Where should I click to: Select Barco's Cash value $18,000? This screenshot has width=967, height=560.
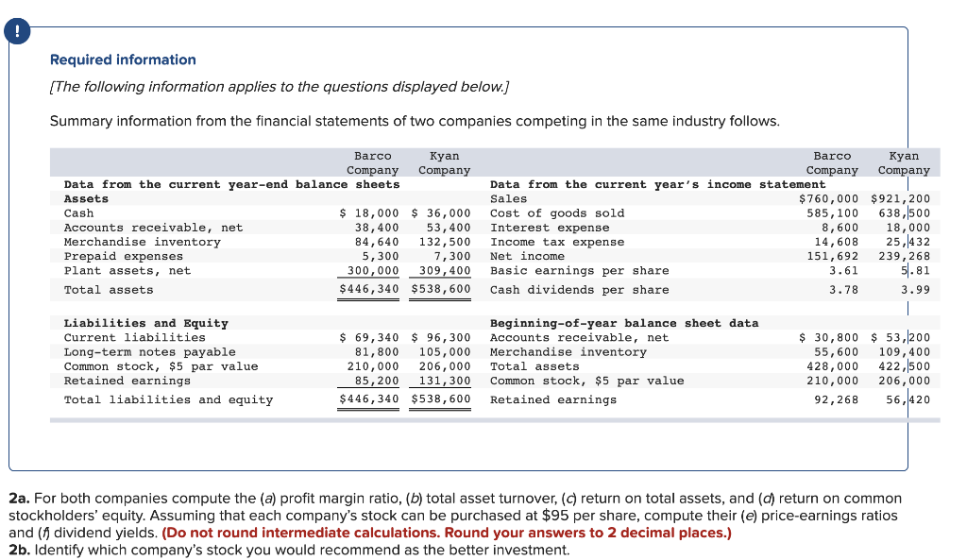click(369, 212)
